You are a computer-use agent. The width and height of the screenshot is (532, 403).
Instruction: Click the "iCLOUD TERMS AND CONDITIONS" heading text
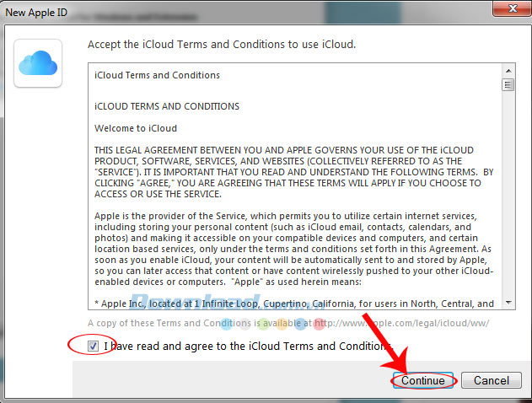coord(167,106)
